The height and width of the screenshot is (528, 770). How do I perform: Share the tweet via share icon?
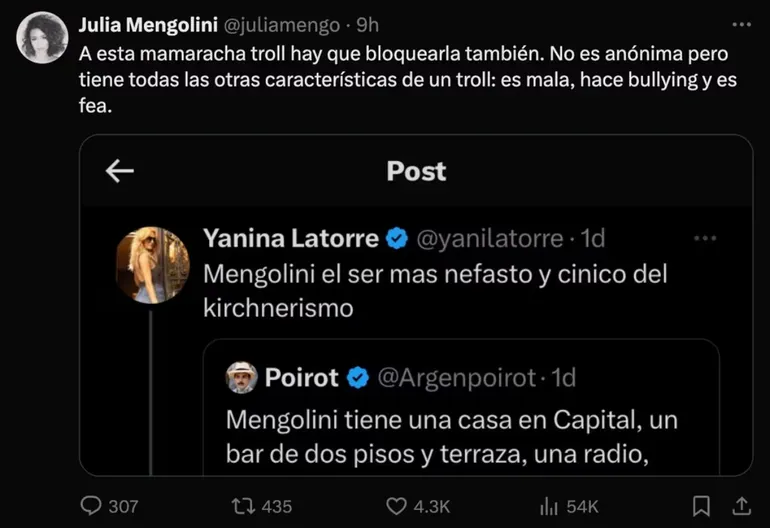click(742, 506)
